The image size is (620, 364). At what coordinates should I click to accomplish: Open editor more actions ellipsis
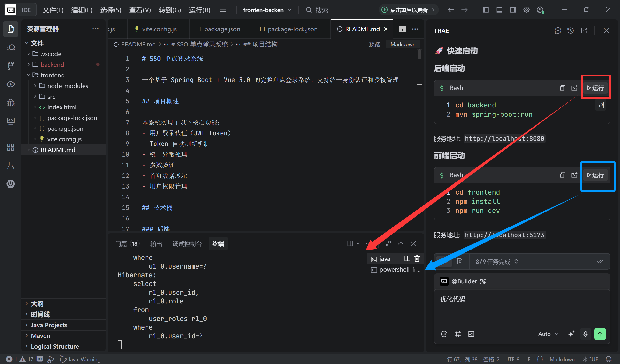click(x=415, y=29)
